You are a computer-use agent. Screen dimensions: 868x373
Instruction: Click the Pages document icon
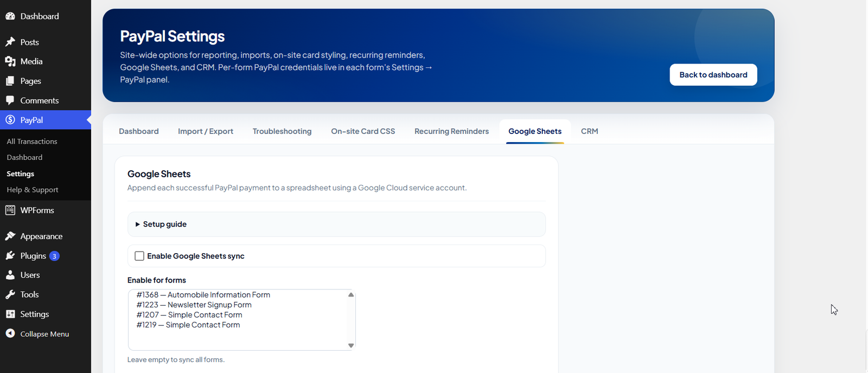pyautogui.click(x=10, y=81)
